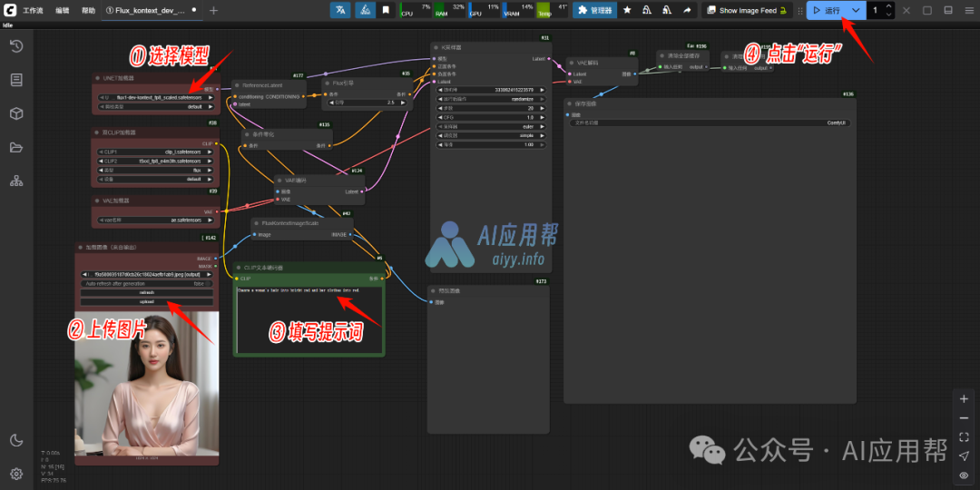Click the square stop icon in top bar
The width and height of the screenshot is (980, 490).
pos(927,10)
